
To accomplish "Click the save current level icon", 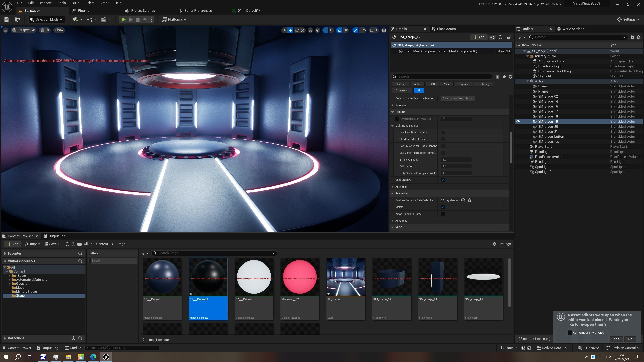I will pyautogui.click(x=7, y=19).
